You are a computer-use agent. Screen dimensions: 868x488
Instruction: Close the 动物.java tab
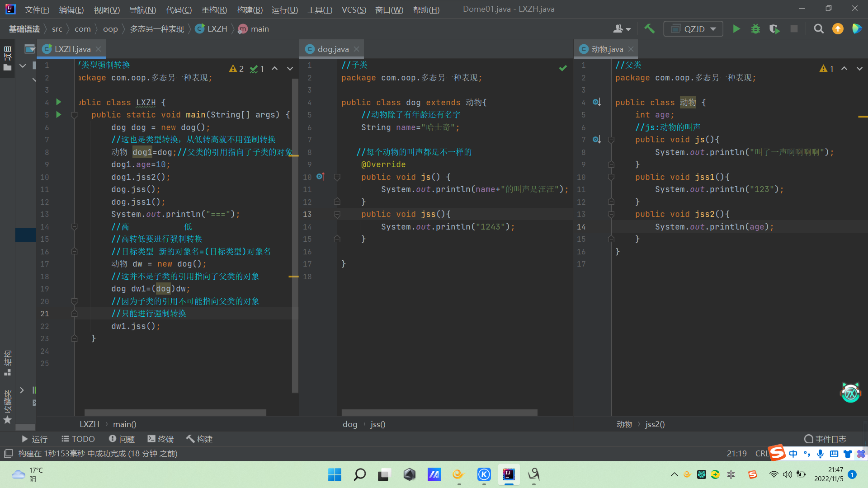point(631,49)
